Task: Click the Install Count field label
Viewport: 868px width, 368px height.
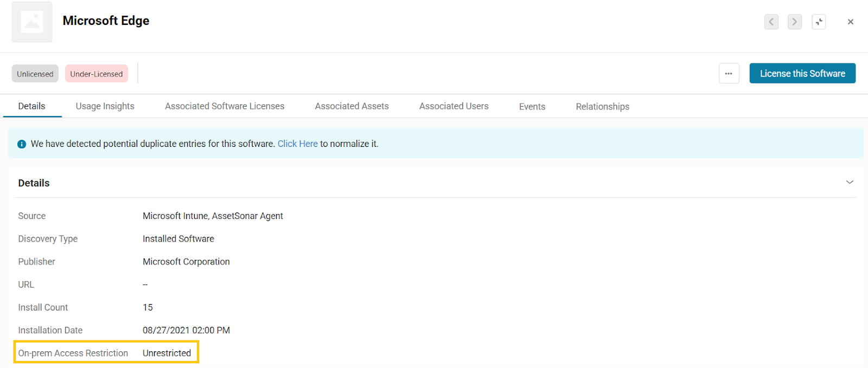Action: point(43,307)
